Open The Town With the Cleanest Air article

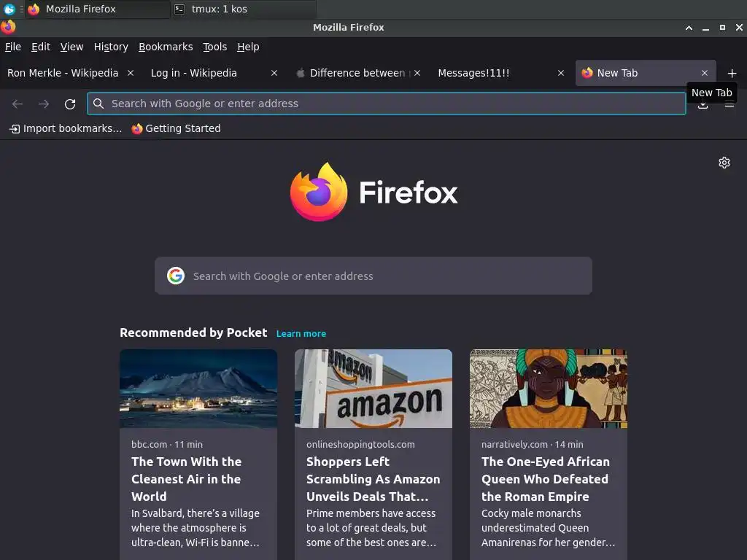coord(187,479)
